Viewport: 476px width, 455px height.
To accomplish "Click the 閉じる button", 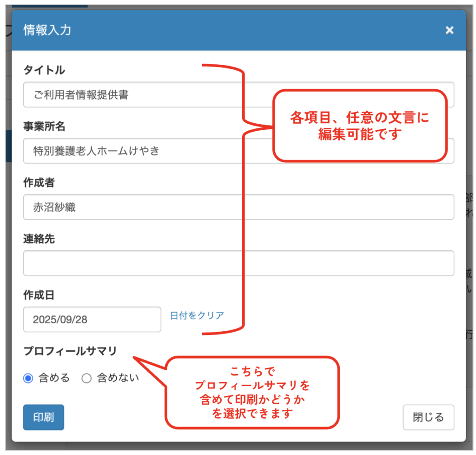I will coord(428,417).
